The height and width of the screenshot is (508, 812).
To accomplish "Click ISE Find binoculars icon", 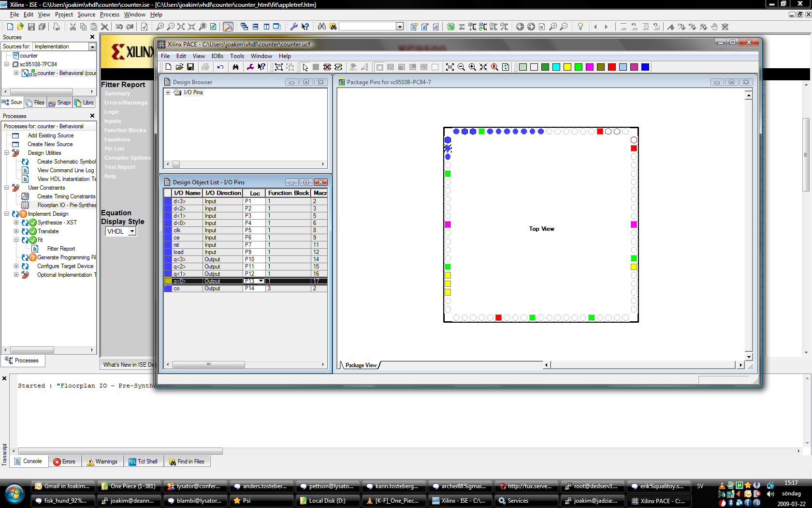I will [x=322, y=27].
